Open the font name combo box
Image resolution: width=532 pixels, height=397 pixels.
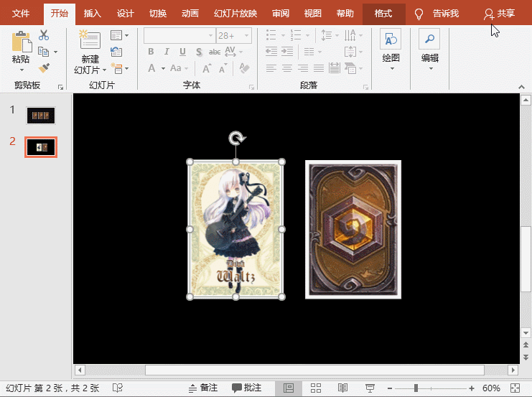(x=179, y=35)
